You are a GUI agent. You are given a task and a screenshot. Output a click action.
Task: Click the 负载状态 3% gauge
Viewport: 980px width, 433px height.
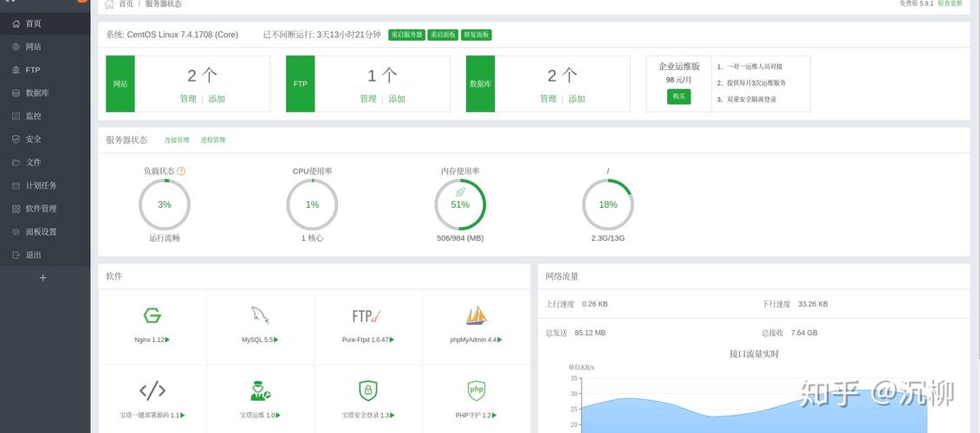165,204
